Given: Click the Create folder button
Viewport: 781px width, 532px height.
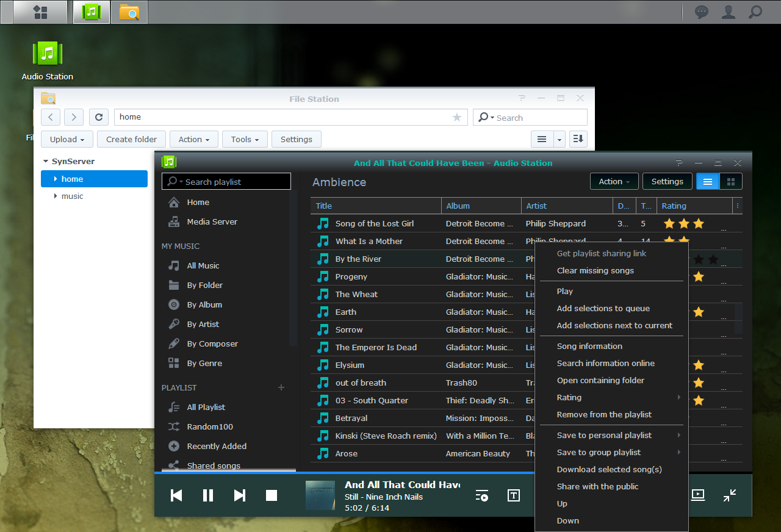Looking at the screenshot, I should pyautogui.click(x=132, y=139).
